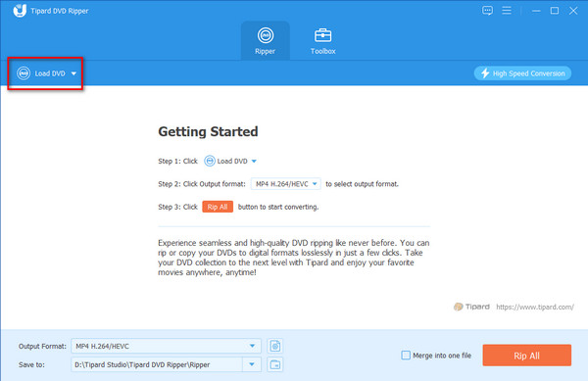Enable High Speed Conversion
Viewport: 588px width, 381px height.
pyautogui.click(x=522, y=73)
